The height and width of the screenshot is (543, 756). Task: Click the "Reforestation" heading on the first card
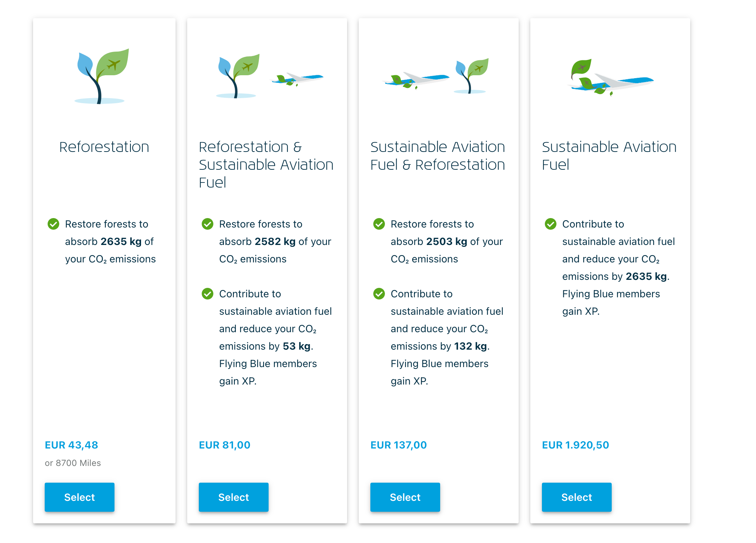pyautogui.click(x=104, y=147)
